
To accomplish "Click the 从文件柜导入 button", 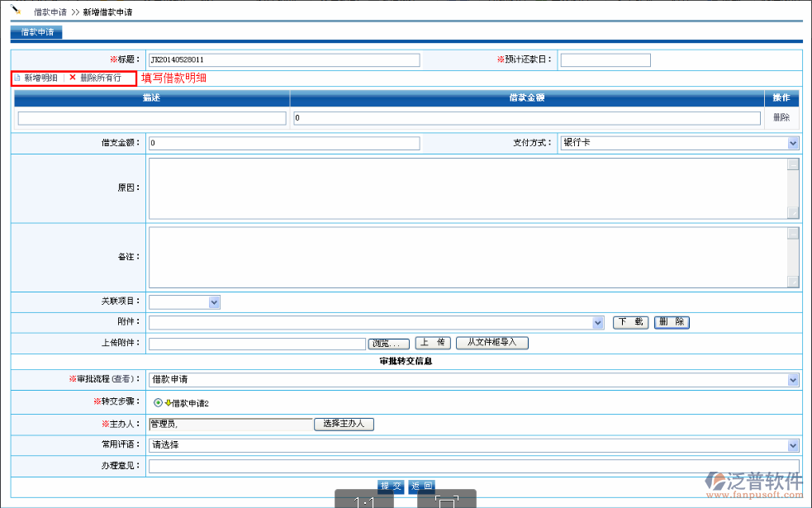I will [x=491, y=342].
